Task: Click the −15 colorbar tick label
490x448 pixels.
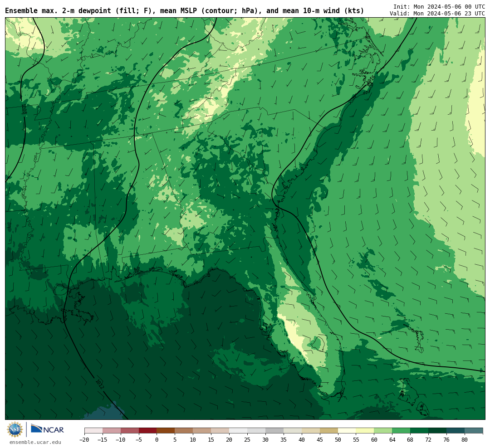Action: tap(103, 440)
